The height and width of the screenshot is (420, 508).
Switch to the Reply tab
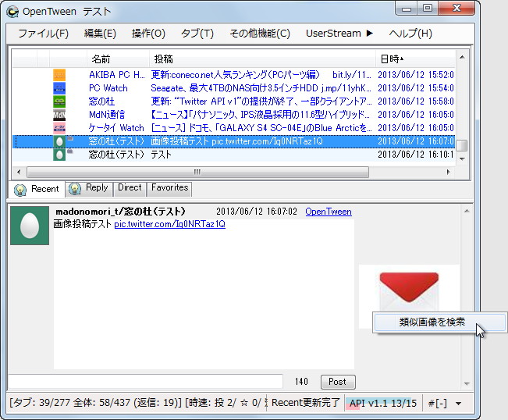pos(89,188)
